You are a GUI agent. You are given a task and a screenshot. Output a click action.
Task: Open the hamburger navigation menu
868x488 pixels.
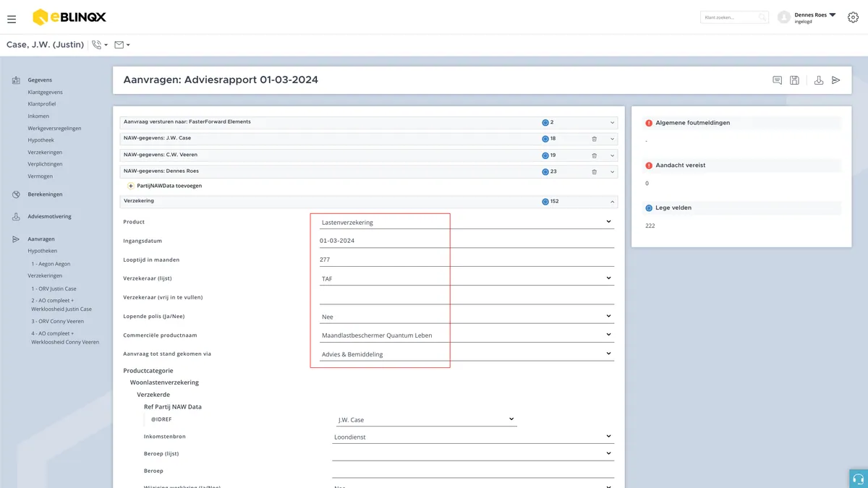click(x=12, y=19)
